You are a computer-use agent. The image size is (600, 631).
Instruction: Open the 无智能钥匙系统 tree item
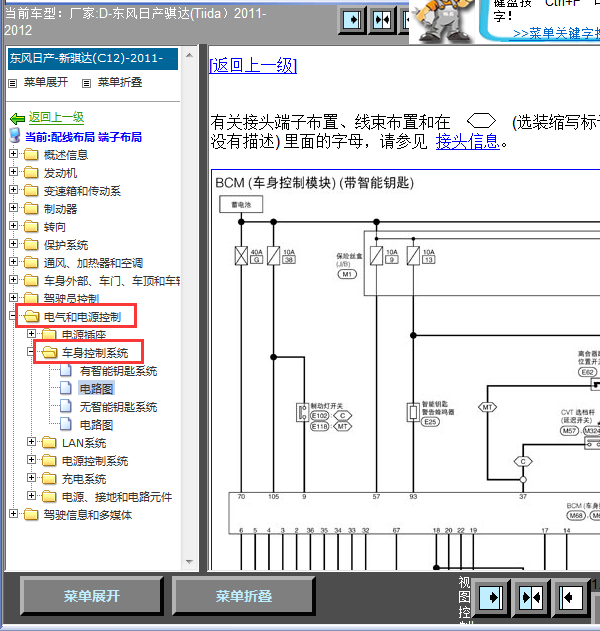(x=118, y=407)
